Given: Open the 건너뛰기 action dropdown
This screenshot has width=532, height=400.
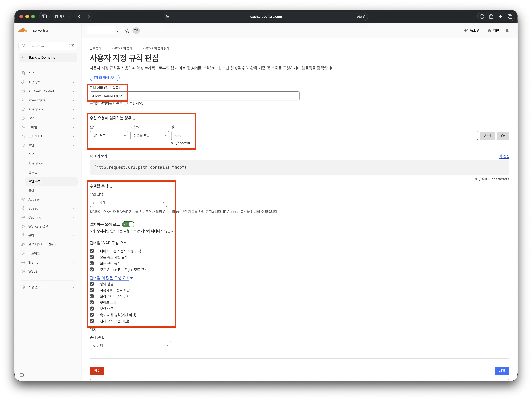Looking at the screenshot, I should (x=128, y=202).
